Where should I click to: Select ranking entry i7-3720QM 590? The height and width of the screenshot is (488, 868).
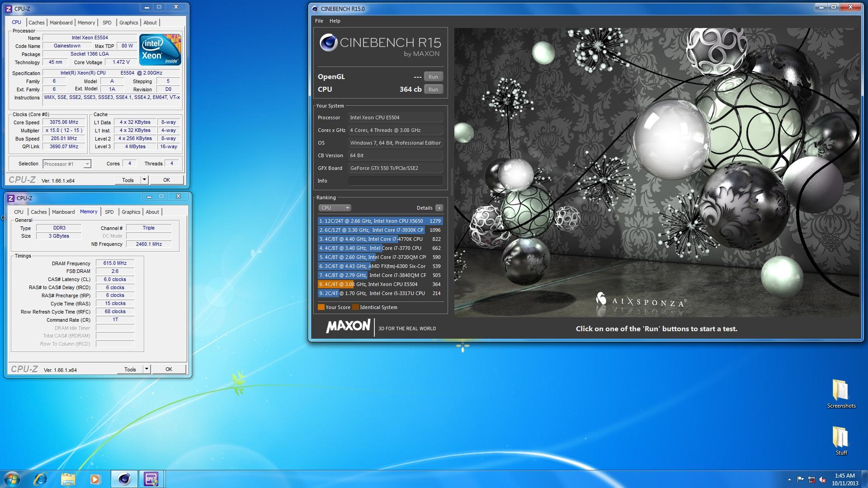[380, 257]
